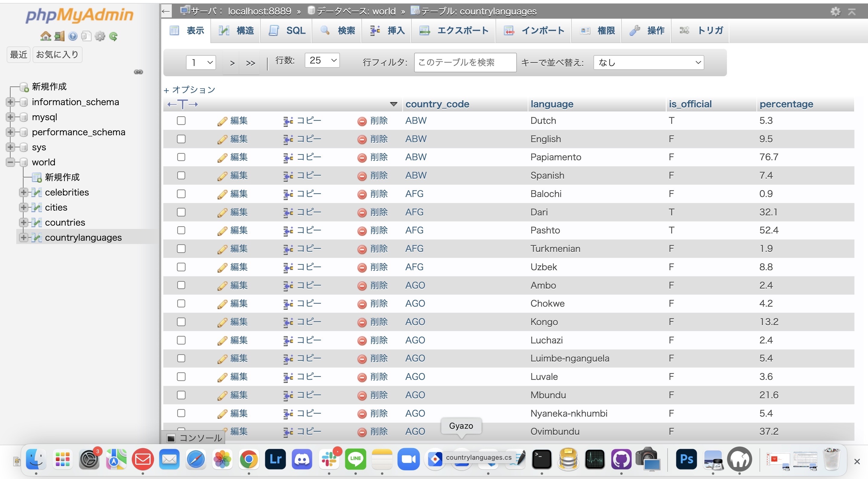The width and height of the screenshot is (868, 479).
Task: Open the row count dropdown
Action: tap(322, 60)
